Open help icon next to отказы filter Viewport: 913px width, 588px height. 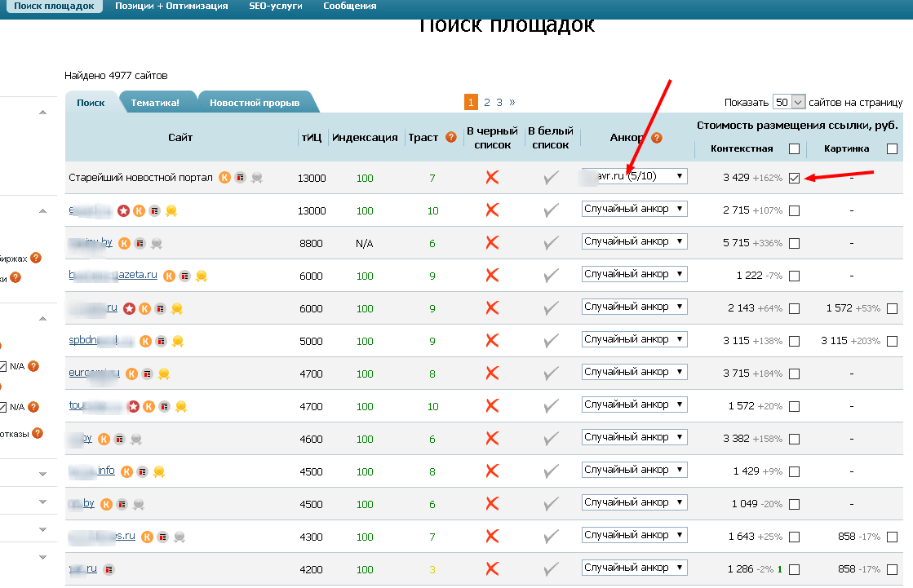[38, 434]
